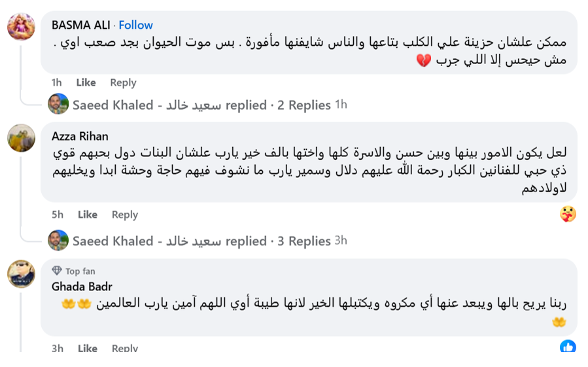Open Ghada Badr's name link
Image resolution: width=588 pixels, height=367 pixels.
82,287
